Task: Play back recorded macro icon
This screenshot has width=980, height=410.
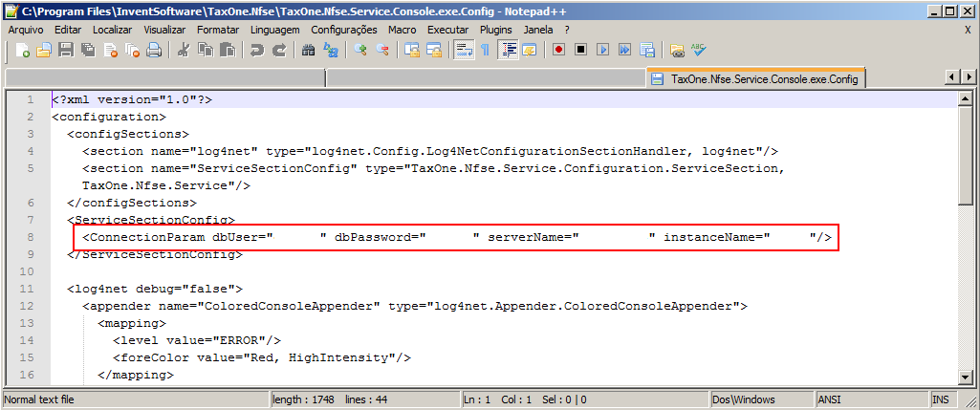Action: point(603,51)
